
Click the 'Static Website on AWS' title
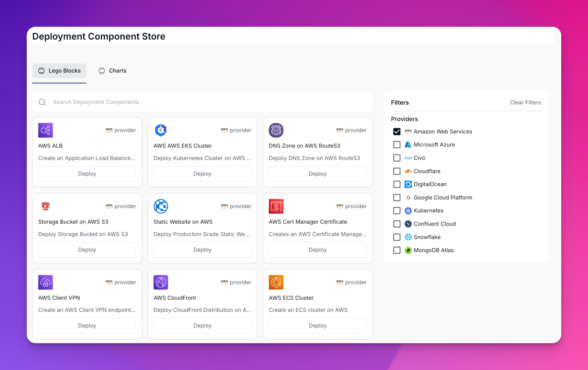(x=183, y=222)
